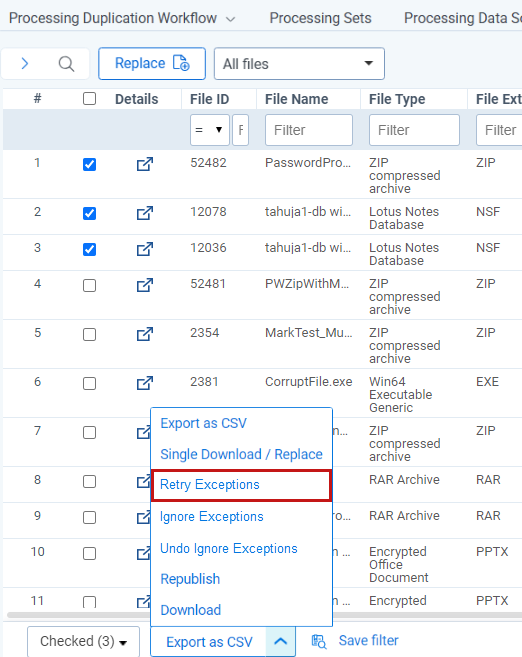Choose Download from the menu
The image size is (522, 657).
[x=191, y=610]
